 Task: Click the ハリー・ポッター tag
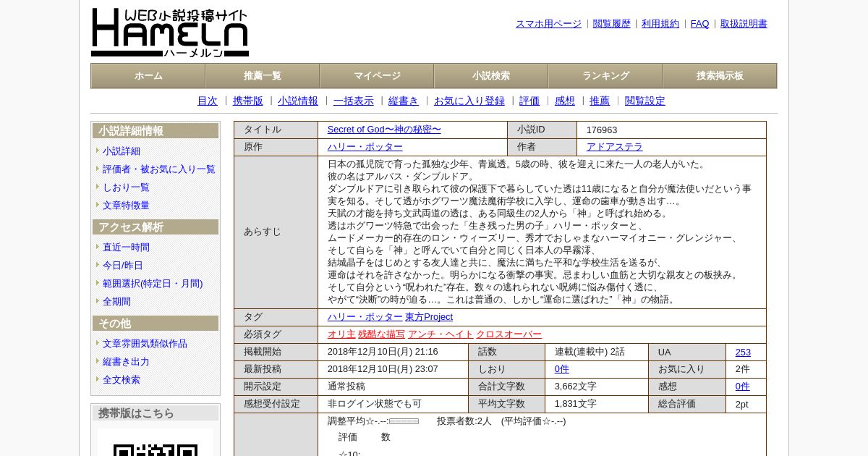(x=365, y=317)
